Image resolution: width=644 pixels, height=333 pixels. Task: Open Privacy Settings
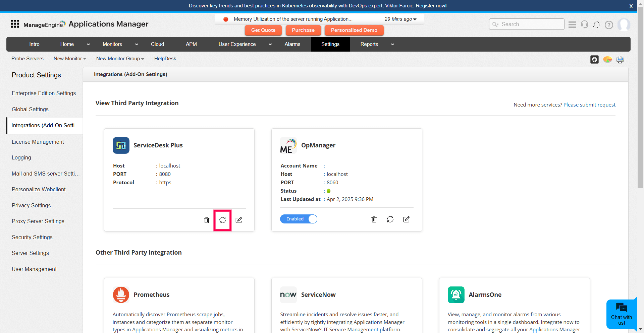[x=31, y=206]
